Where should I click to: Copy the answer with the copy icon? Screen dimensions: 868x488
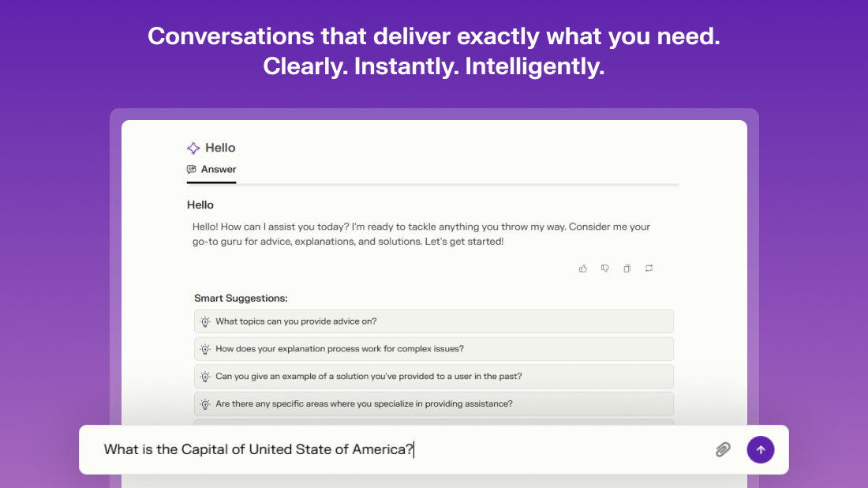pyautogui.click(x=627, y=268)
